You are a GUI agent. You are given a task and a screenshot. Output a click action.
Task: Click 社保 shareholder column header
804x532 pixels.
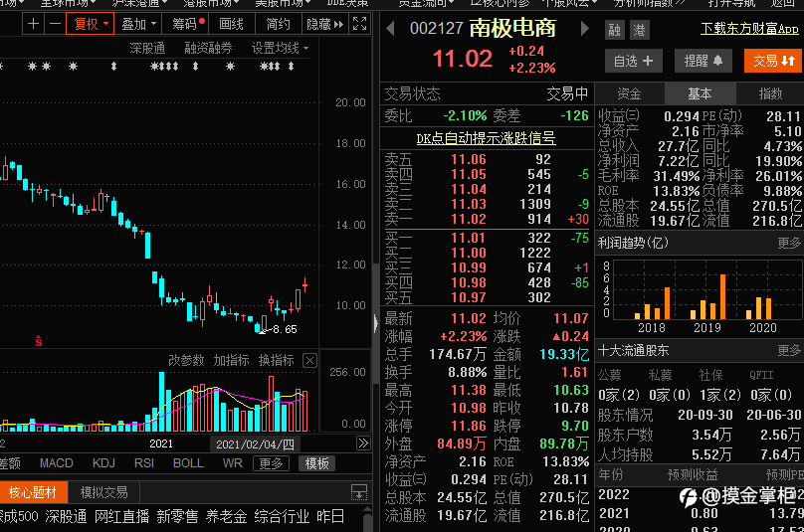[710, 375]
